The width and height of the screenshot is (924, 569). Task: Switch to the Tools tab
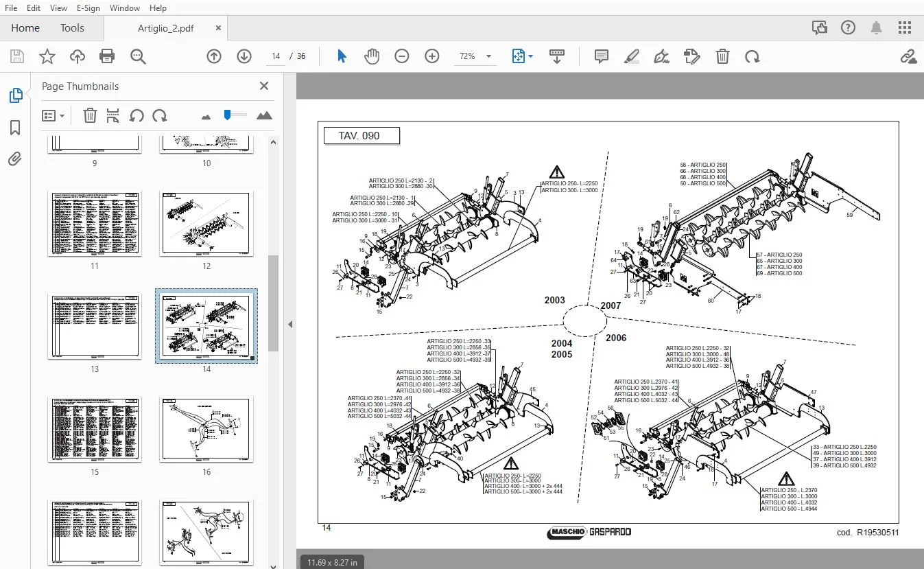[72, 28]
